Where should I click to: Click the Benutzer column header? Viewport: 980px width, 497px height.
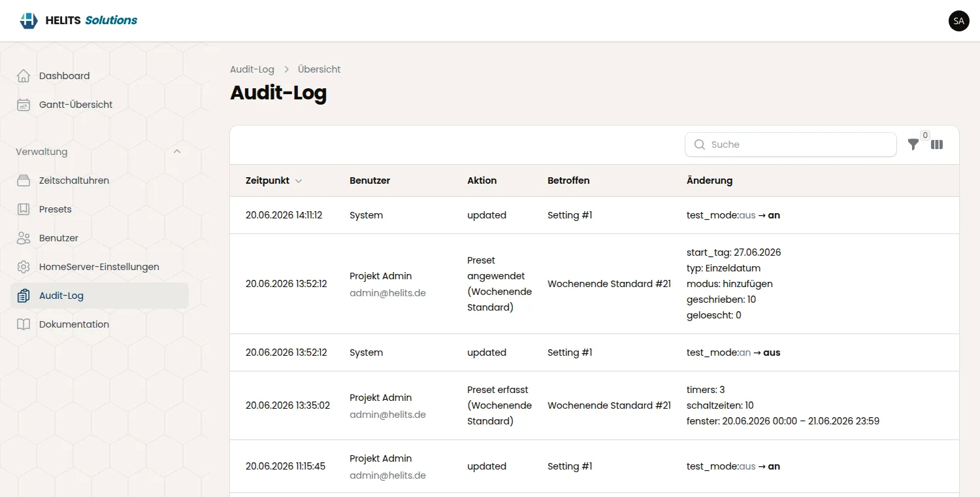click(370, 180)
